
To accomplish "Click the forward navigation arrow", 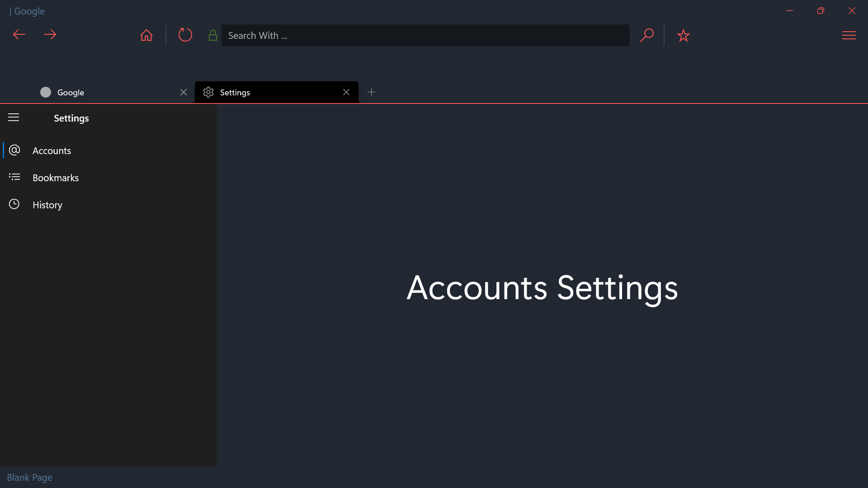I will 50,35.
